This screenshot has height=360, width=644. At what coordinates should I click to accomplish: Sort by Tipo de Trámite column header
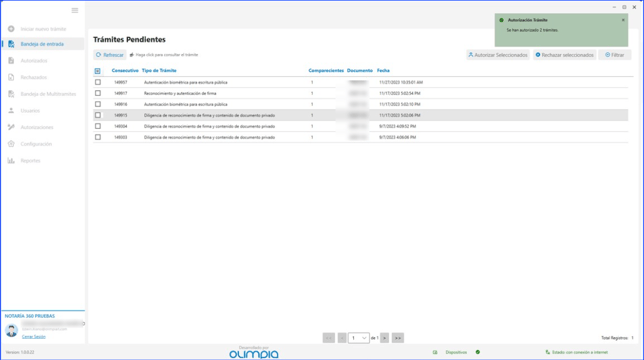159,71
